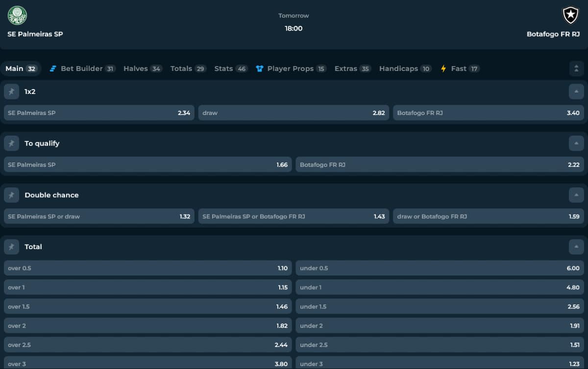Select draw or Botafogo FR RJ 1.59

click(489, 216)
